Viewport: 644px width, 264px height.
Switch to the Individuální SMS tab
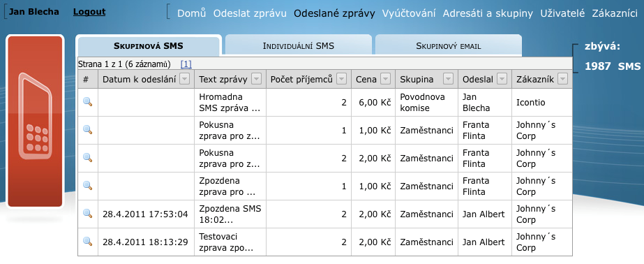point(299,45)
